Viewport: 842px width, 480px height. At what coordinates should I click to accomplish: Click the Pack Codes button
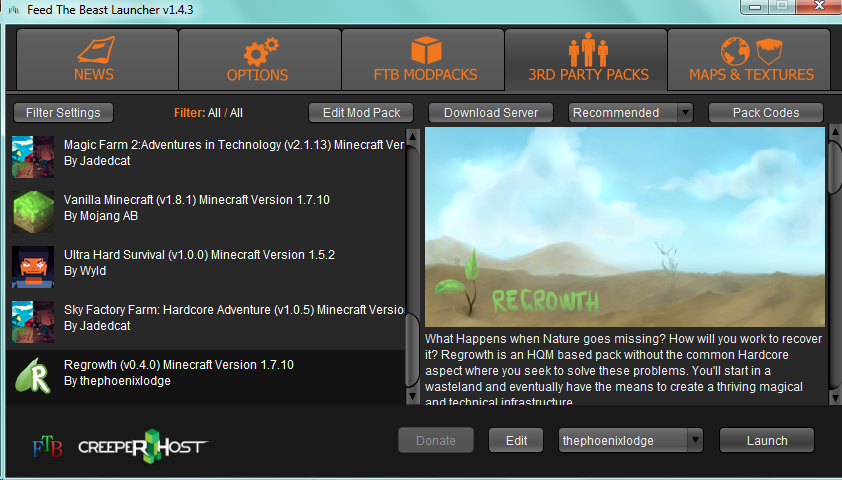click(766, 113)
